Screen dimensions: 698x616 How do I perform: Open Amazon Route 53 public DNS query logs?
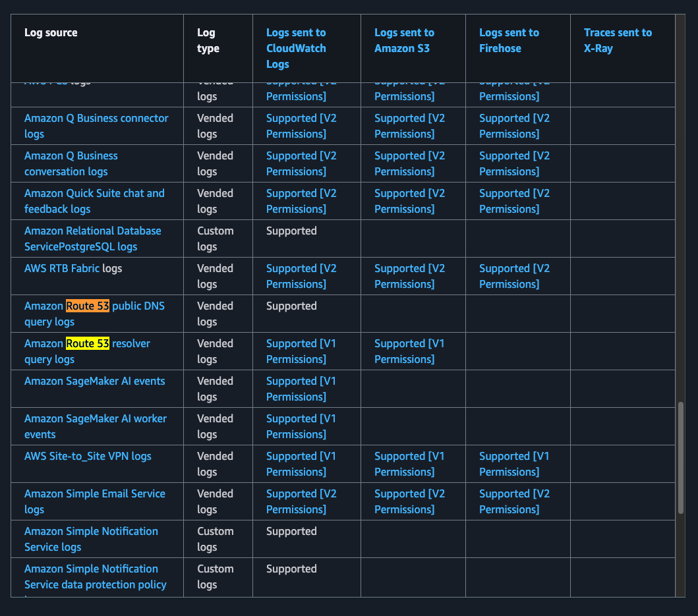coord(94,314)
